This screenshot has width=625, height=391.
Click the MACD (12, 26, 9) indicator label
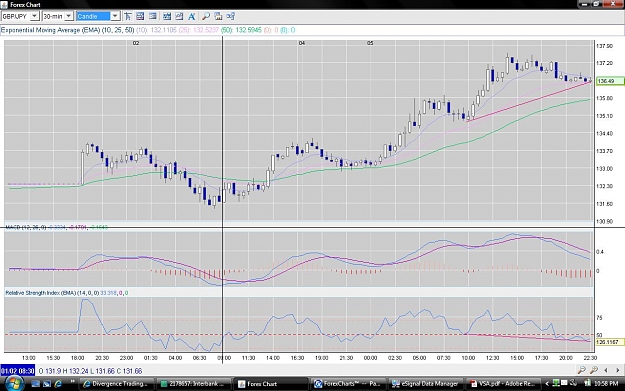pos(26,227)
